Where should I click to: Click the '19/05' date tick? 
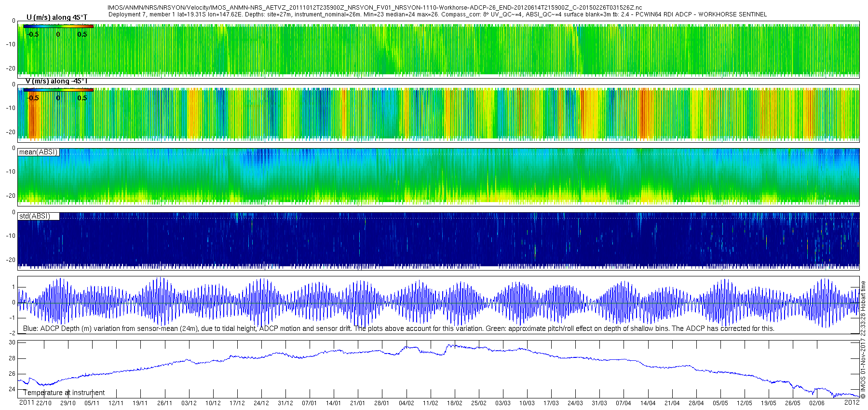pyautogui.click(x=769, y=403)
